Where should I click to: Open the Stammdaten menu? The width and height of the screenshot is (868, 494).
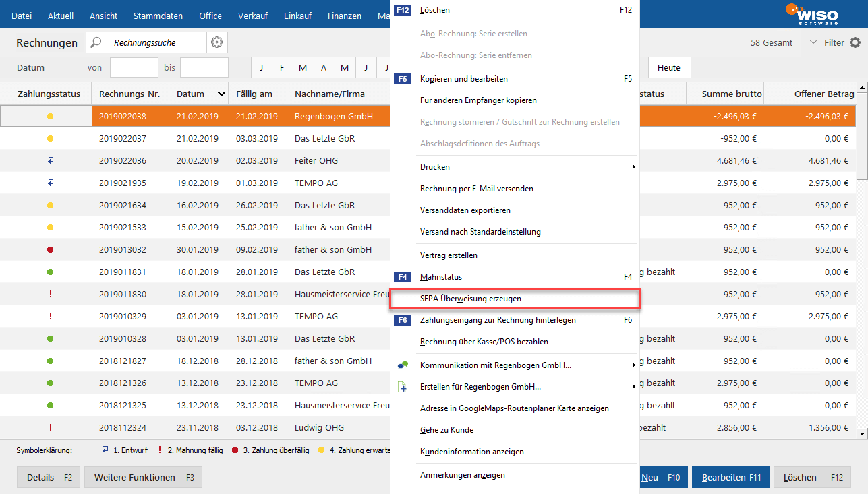click(x=158, y=16)
